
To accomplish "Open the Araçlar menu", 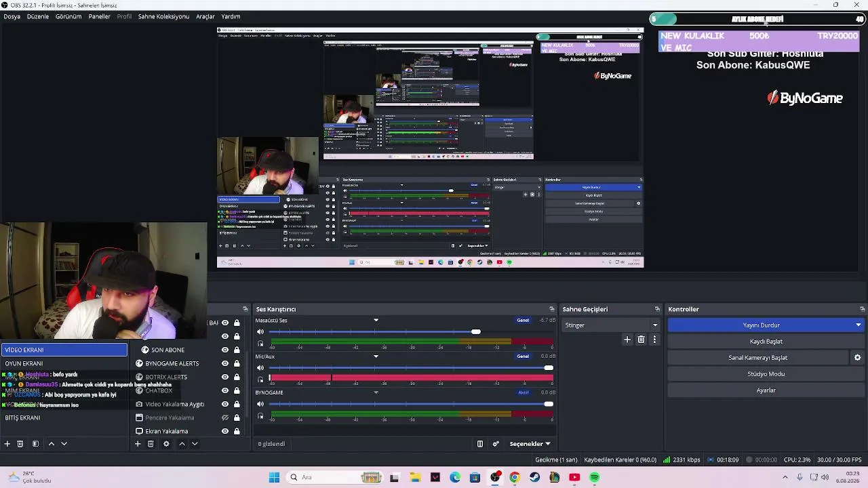I will (x=205, y=16).
